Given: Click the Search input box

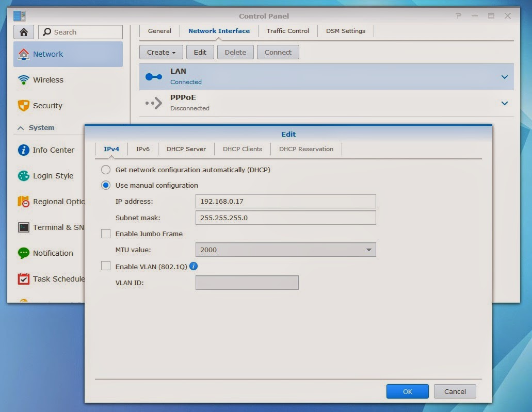Looking at the screenshot, I should click(x=80, y=32).
